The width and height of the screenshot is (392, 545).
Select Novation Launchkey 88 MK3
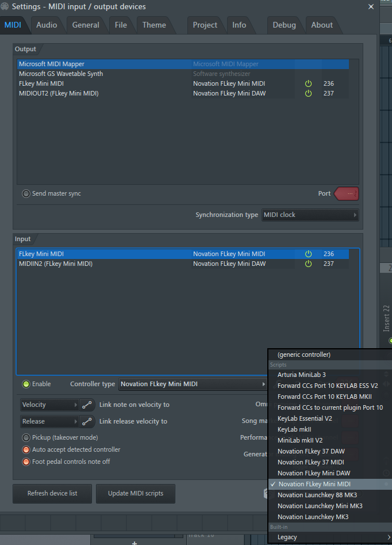click(x=330, y=495)
